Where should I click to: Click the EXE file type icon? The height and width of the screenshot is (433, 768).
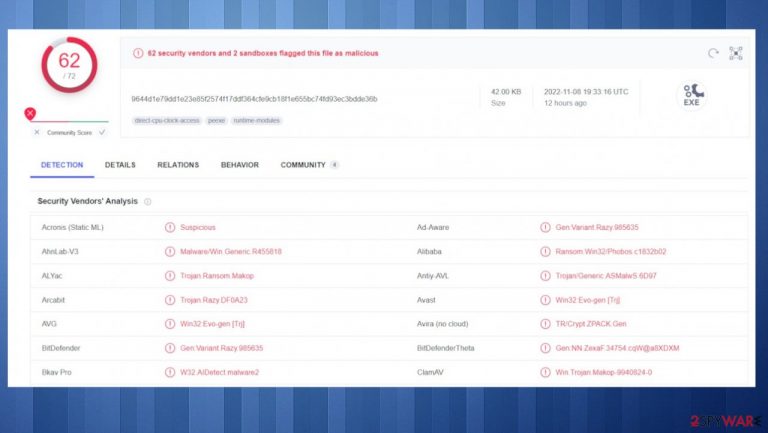[691, 96]
